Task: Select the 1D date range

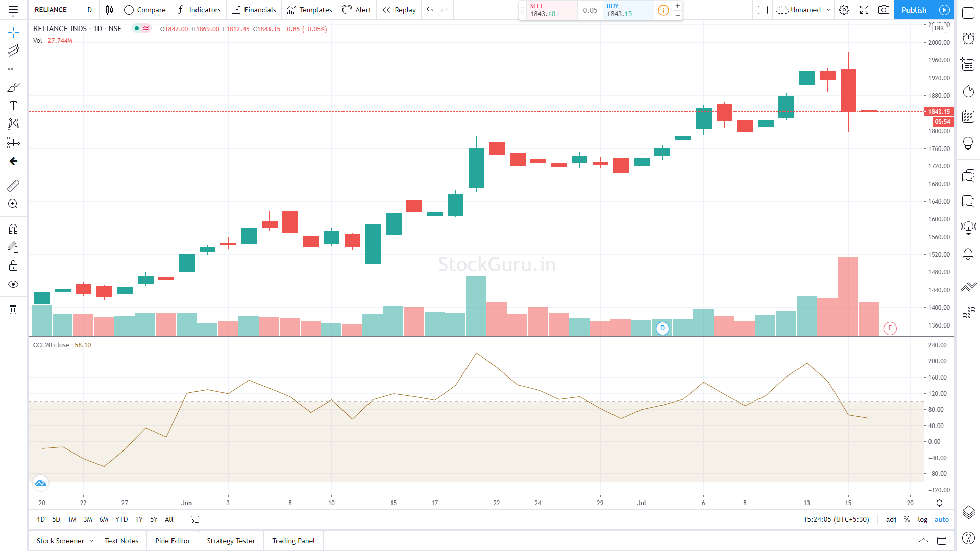Action: [x=41, y=519]
